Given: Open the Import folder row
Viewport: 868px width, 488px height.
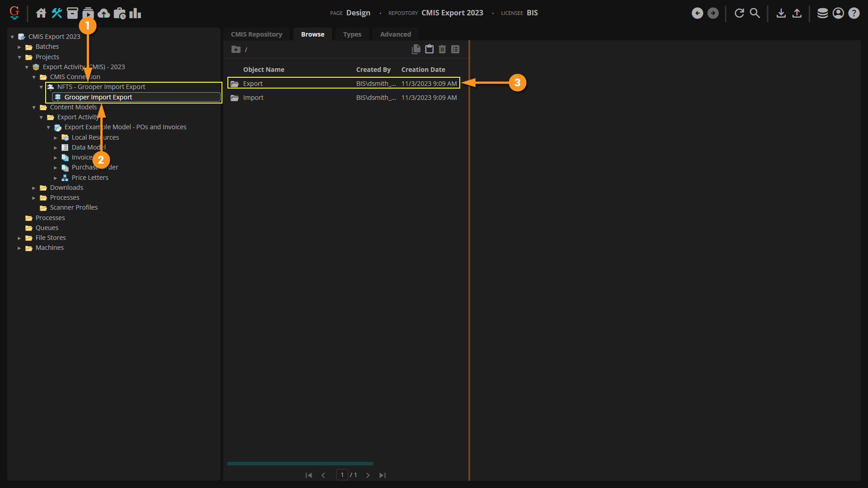Looking at the screenshot, I should 253,98.
